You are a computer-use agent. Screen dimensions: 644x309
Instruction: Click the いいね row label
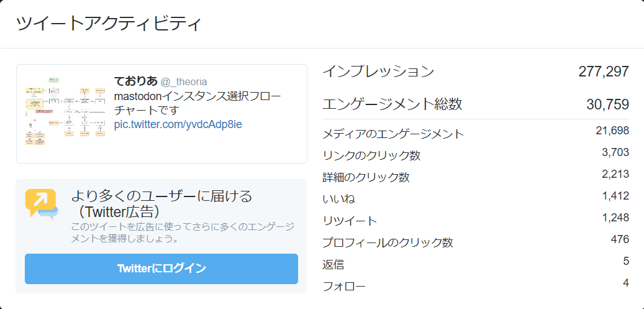(339, 200)
